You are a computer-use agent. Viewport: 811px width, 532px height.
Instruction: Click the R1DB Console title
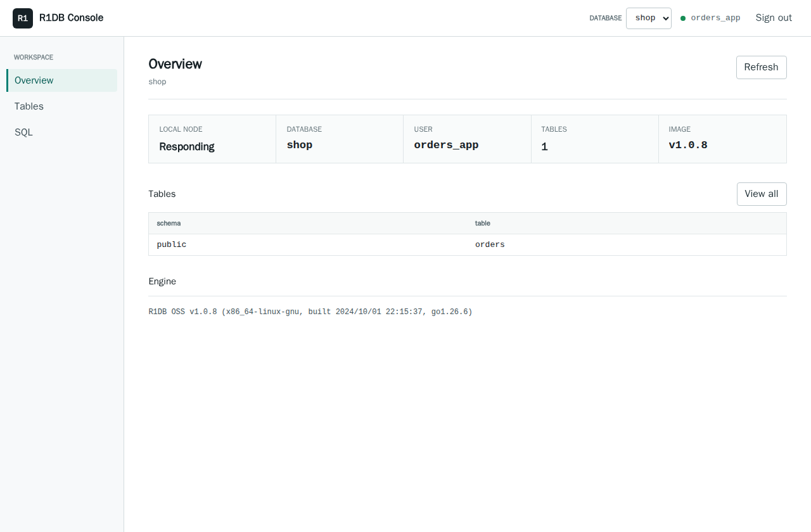71,18
